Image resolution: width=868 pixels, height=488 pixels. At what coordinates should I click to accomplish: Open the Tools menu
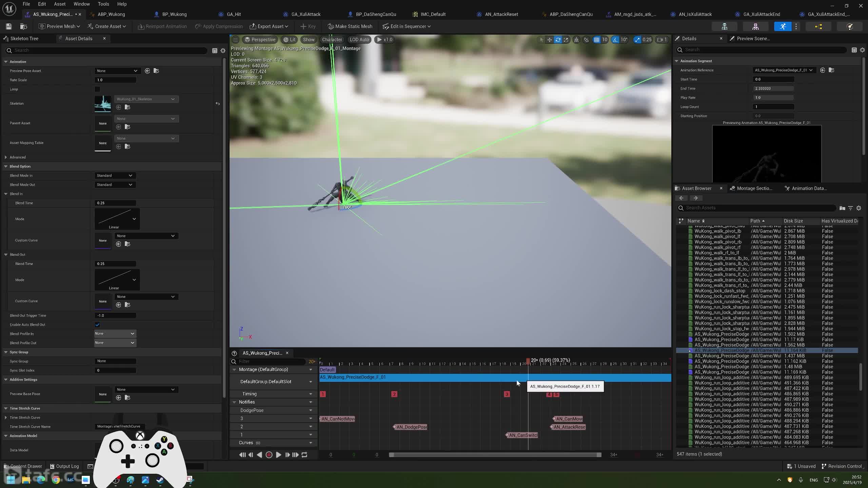click(x=103, y=4)
